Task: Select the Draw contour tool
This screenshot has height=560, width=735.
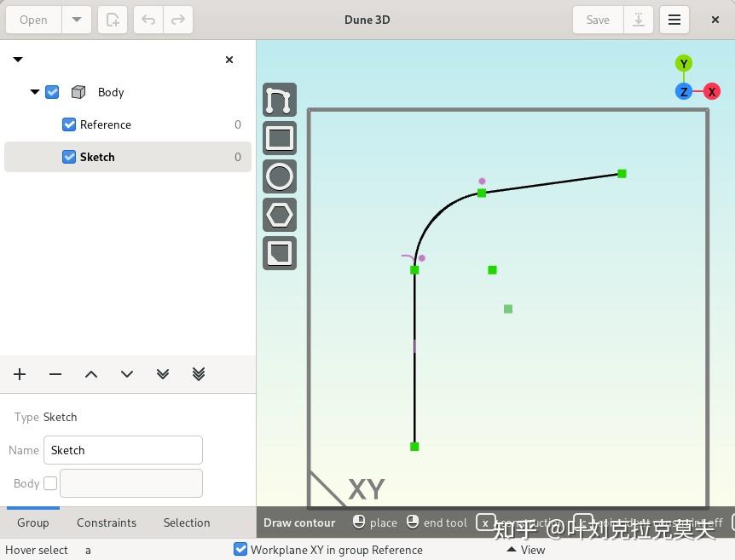Action: [x=279, y=99]
